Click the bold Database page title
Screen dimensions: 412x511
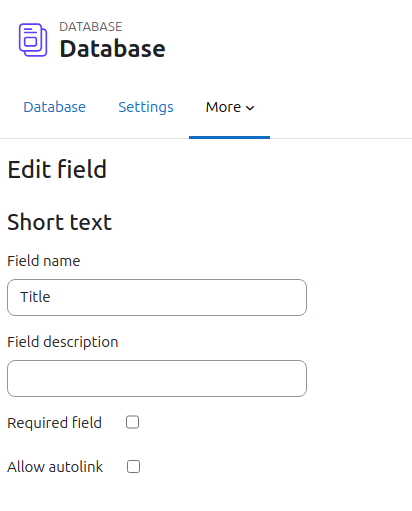coord(112,49)
